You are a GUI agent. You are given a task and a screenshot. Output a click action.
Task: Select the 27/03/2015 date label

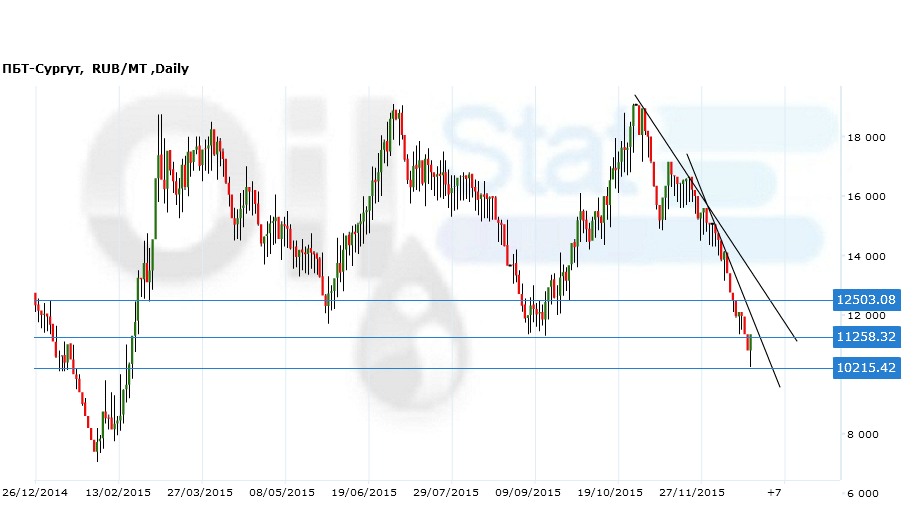coord(201,493)
